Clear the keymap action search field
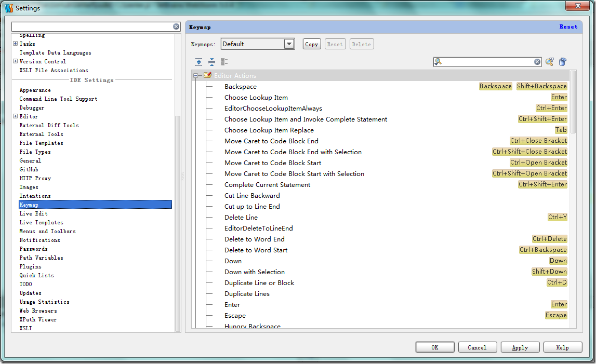The height and width of the screenshot is (364, 596). [537, 62]
